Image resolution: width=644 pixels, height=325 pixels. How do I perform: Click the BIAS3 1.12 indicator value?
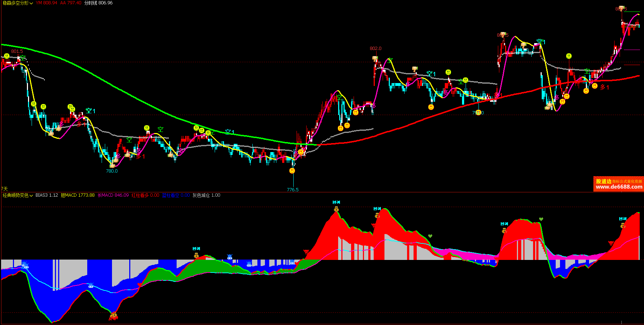coord(47,195)
